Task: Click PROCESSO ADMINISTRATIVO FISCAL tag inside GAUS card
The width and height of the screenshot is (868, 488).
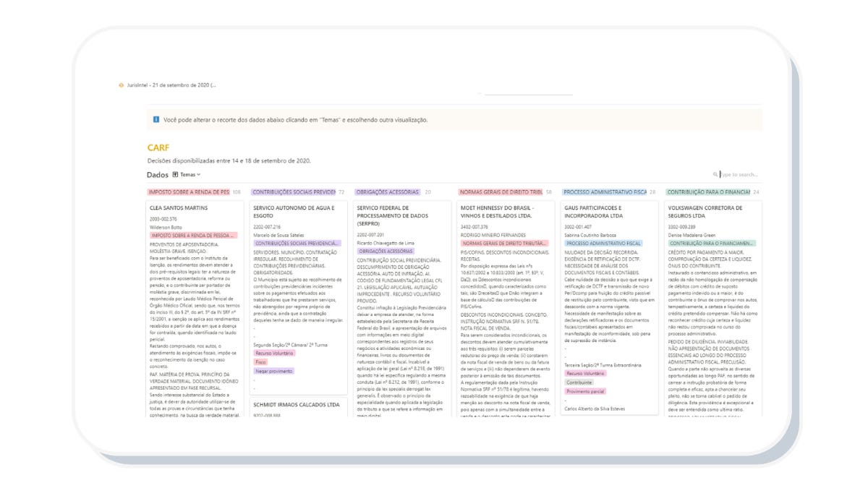Action: pyautogui.click(x=604, y=244)
